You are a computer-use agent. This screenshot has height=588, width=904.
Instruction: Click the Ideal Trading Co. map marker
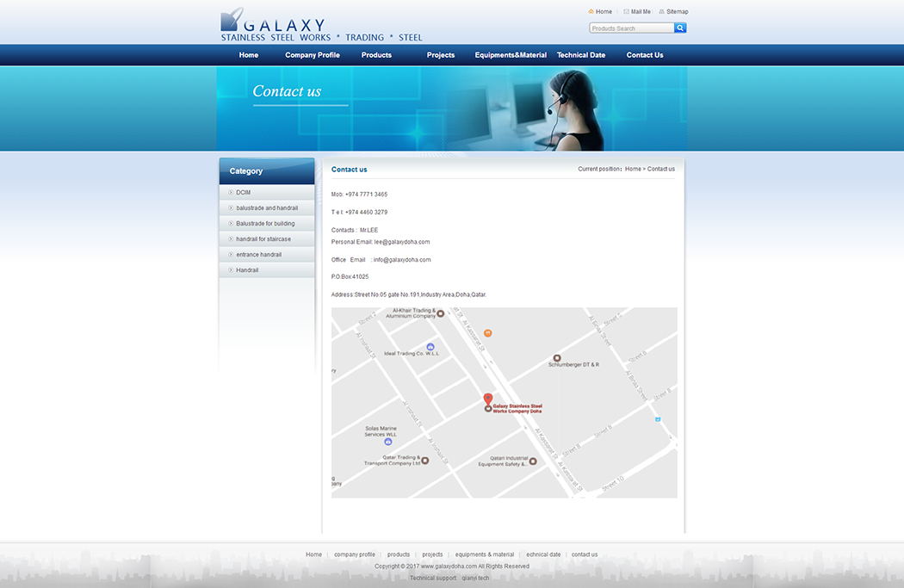click(430, 346)
